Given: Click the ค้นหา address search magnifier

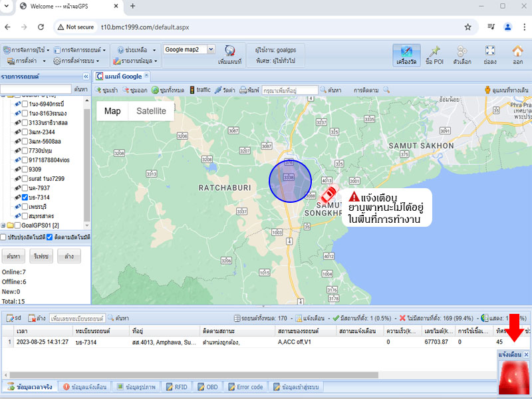Looking at the screenshot, I should pyautogui.click(x=331, y=90).
